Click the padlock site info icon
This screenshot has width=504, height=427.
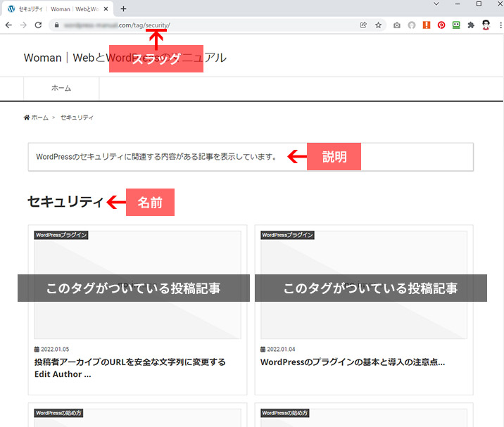point(56,25)
